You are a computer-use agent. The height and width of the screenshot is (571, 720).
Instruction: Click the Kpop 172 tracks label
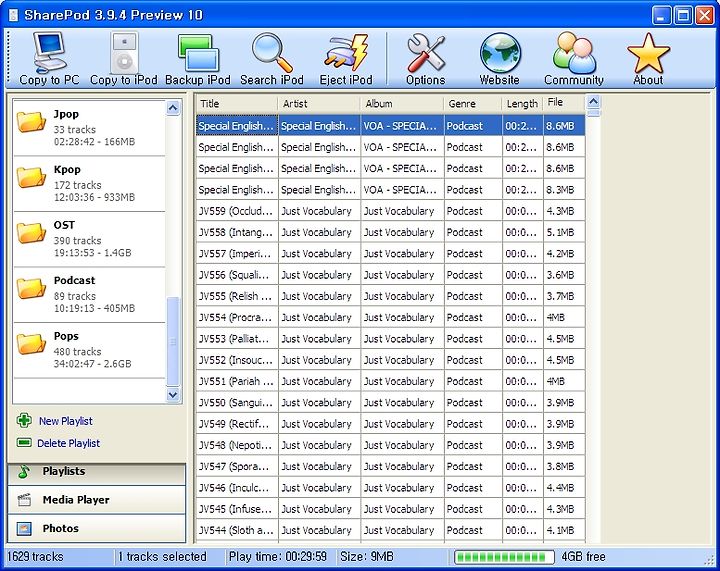coord(77,185)
